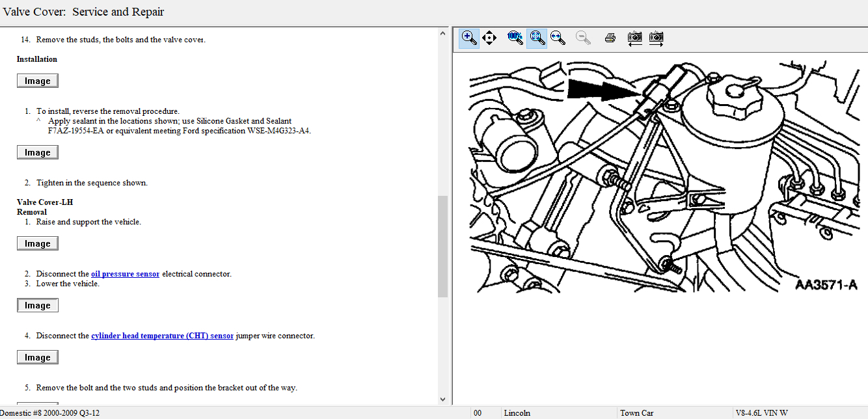Click the fit-to-width zoom icon
Image resolution: width=868 pixels, height=419 pixels.
[558, 38]
